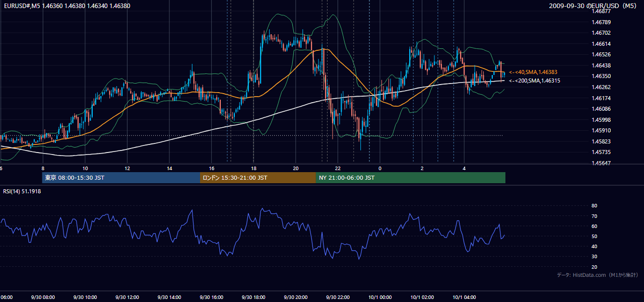Viewport: 644px width, 302px height.
Task: Click the orange 40 SMA label 1.46383
Action: click(533, 72)
